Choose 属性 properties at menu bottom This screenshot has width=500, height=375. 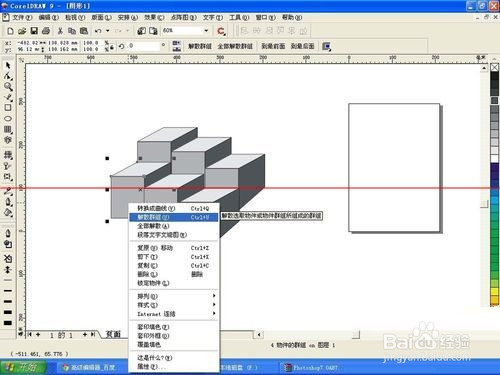173,367
